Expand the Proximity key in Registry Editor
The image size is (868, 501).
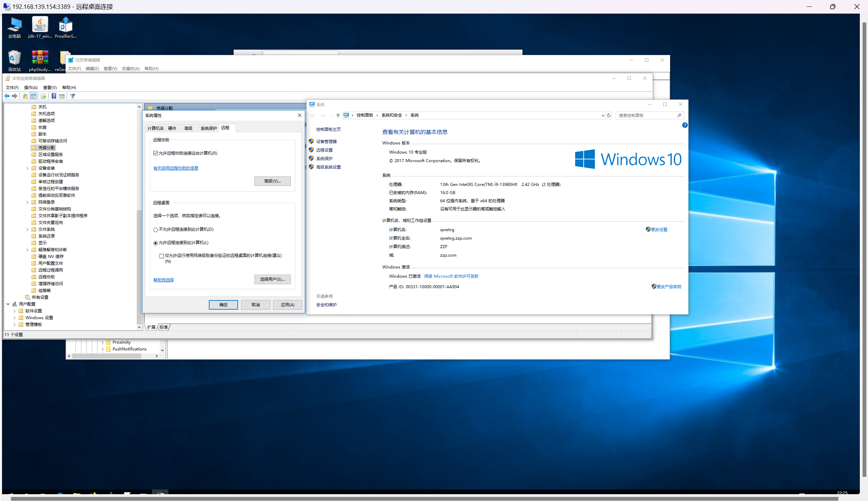pyautogui.click(x=102, y=342)
